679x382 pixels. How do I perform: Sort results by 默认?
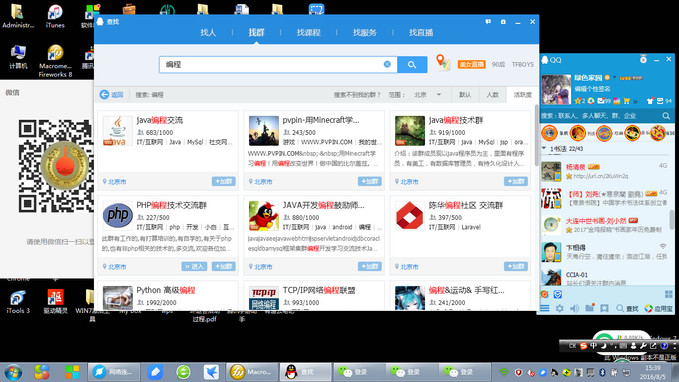click(465, 94)
